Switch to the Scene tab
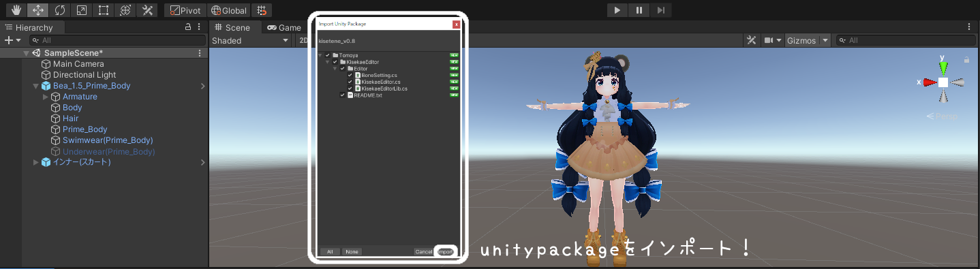The height and width of the screenshot is (269, 980). pyautogui.click(x=232, y=28)
